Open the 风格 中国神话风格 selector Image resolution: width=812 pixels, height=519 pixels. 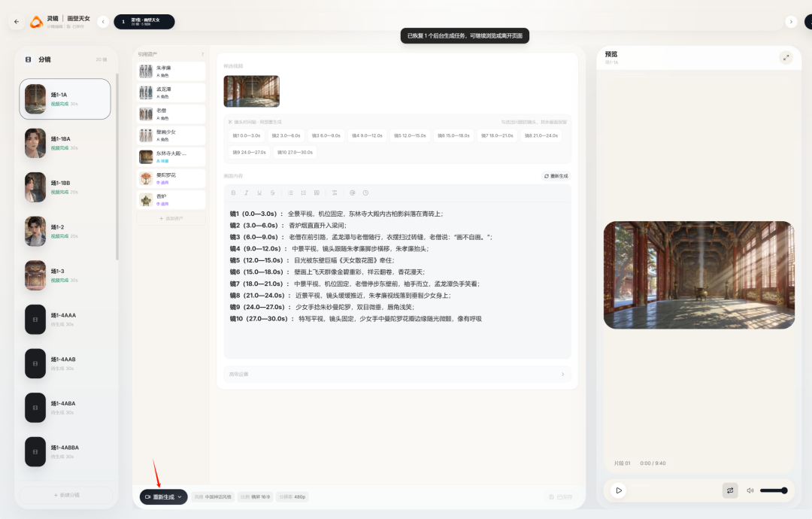pyautogui.click(x=213, y=496)
